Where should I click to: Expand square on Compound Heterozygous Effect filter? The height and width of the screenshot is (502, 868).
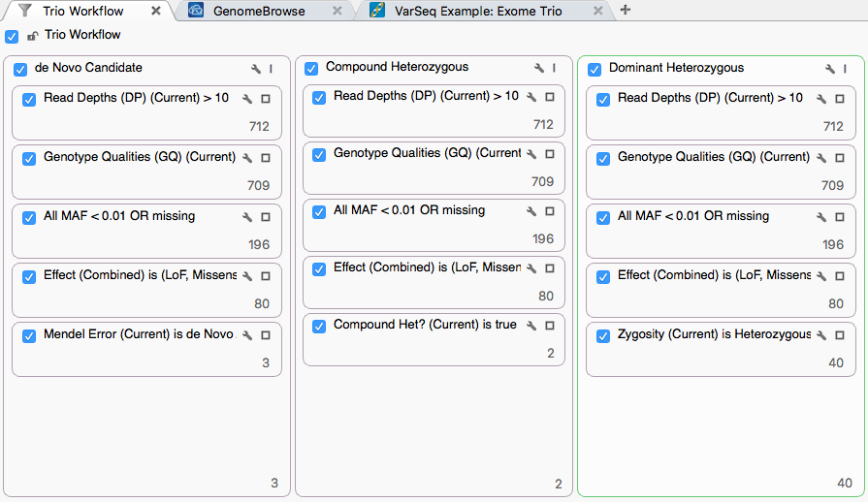point(550,268)
